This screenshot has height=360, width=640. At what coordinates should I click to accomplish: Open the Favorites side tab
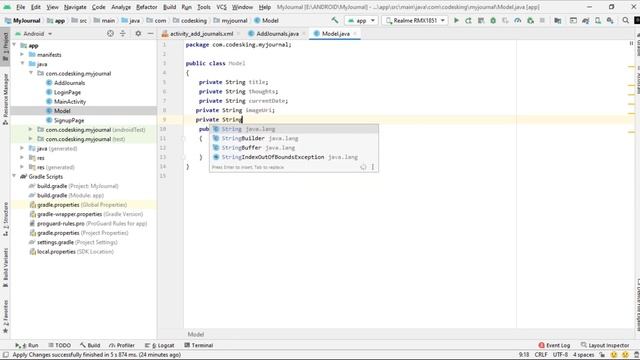(5, 317)
